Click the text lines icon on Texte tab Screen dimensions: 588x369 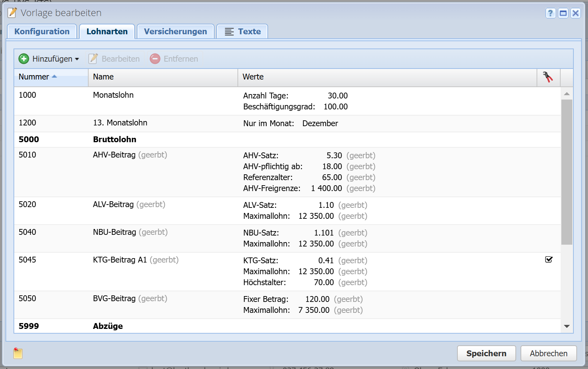pyautogui.click(x=229, y=32)
